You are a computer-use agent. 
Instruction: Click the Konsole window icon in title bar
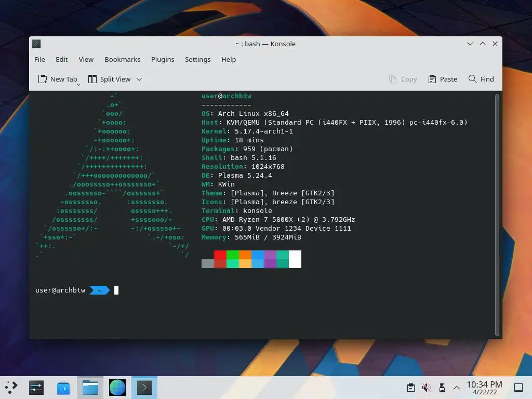pos(36,44)
